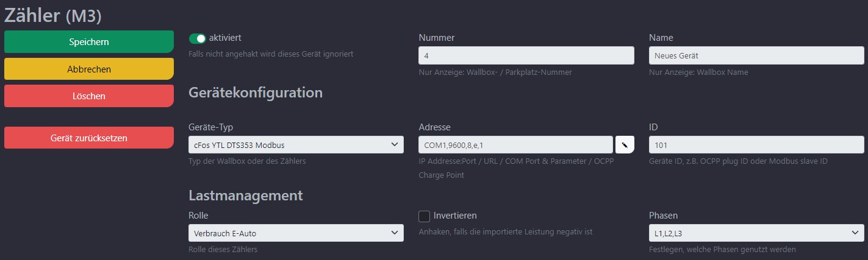Image resolution: width=868 pixels, height=260 pixels.
Task: Save settings with the Speichern button
Action: point(89,42)
